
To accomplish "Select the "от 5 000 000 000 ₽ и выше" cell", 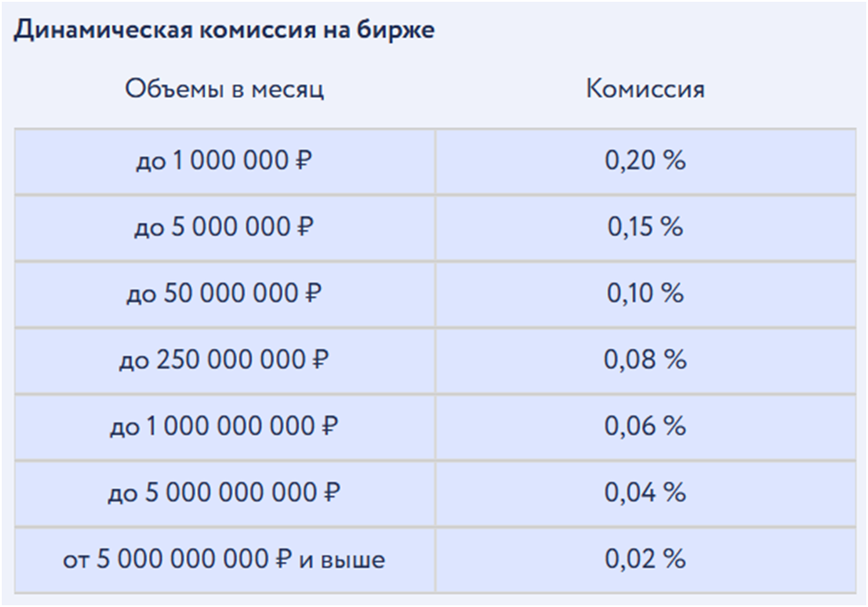I will [225, 560].
